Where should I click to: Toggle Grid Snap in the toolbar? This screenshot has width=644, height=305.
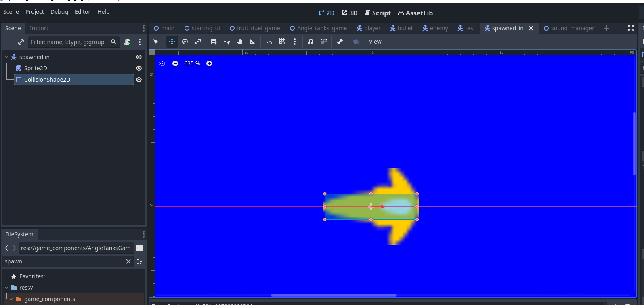pos(282,42)
